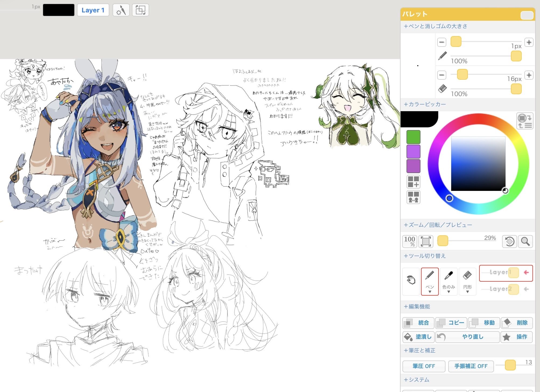Collapse the カラーピッカー section
The height and width of the screenshot is (392, 540).
point(425,104)
